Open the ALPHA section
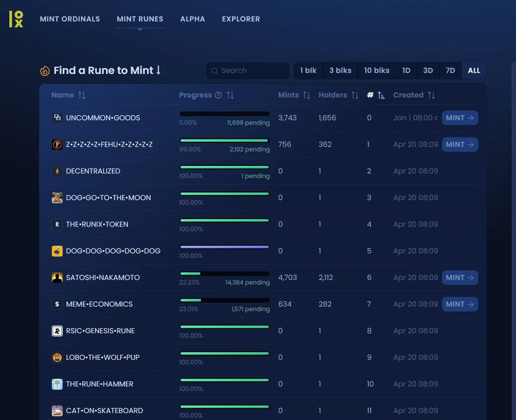Viewport: 516px width, 420px height. pos(193,19)
